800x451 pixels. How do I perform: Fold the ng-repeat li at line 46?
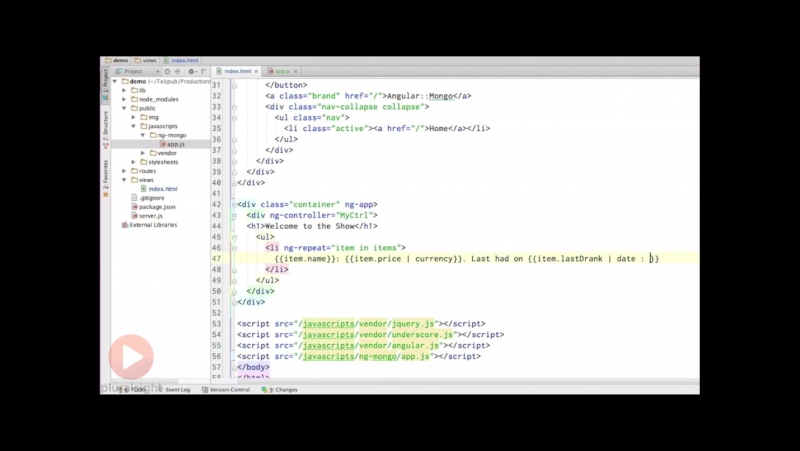click(x=234, y=248)
